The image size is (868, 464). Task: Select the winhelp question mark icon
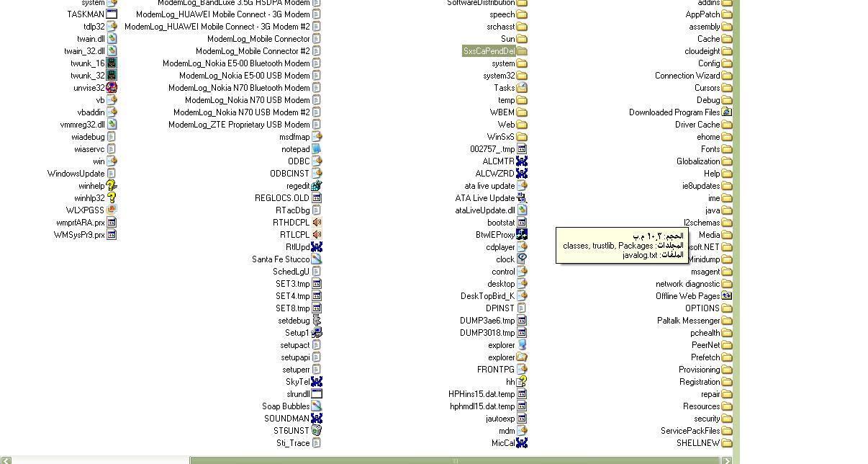click(x=111, y=186)
